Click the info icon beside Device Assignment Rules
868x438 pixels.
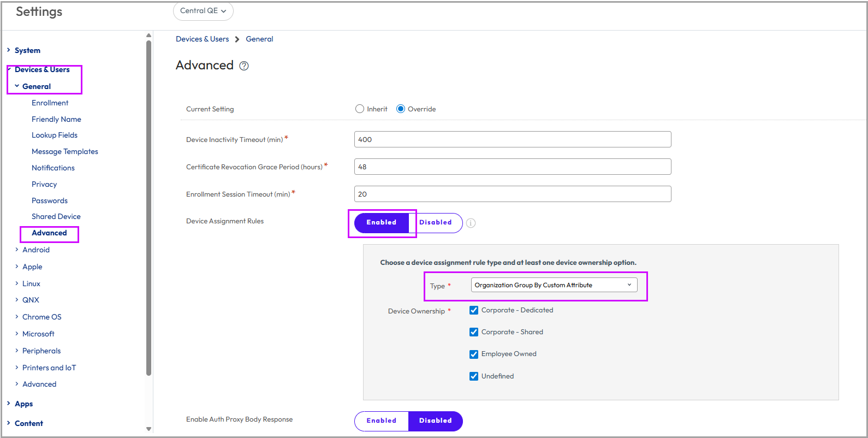tap(471, 223)
